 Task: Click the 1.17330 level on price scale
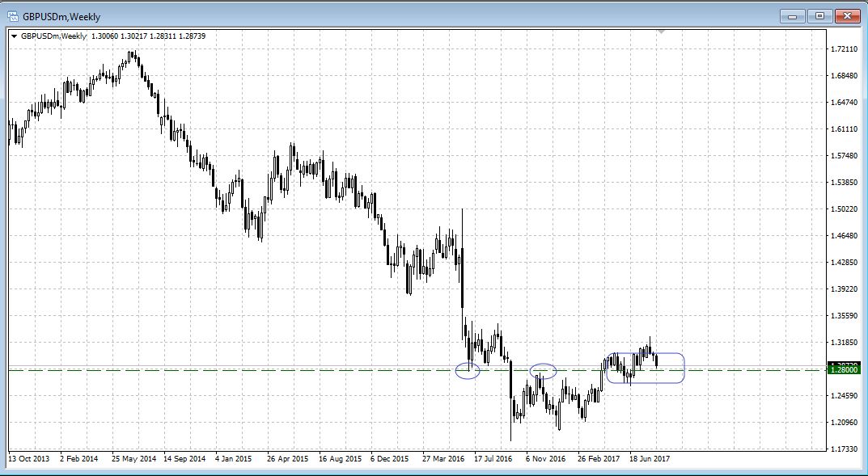tap(845, 449)
